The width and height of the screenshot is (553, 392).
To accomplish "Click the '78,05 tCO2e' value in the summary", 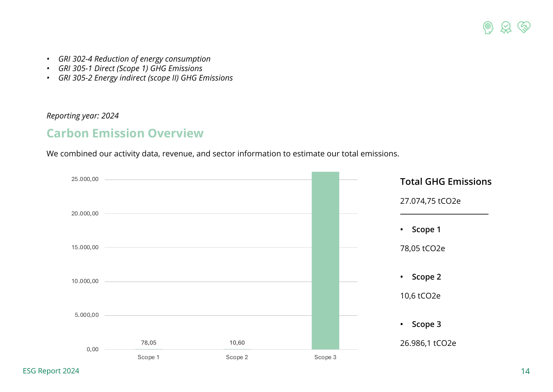I will point(422,249).
